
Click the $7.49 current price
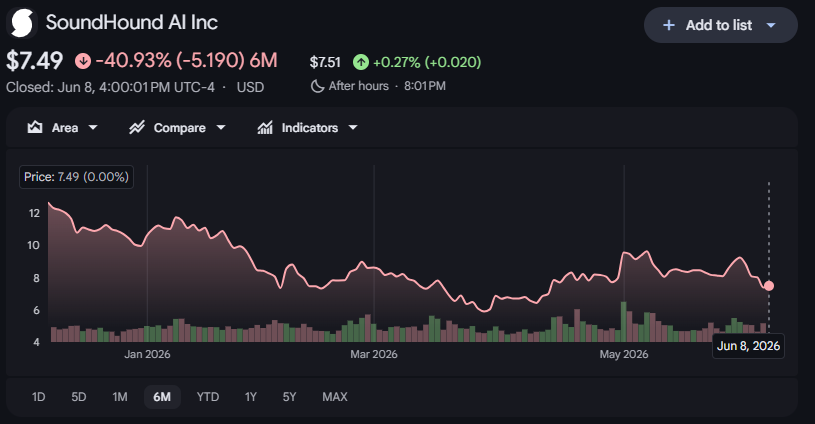pyautogui.click(x=35, y=61)
